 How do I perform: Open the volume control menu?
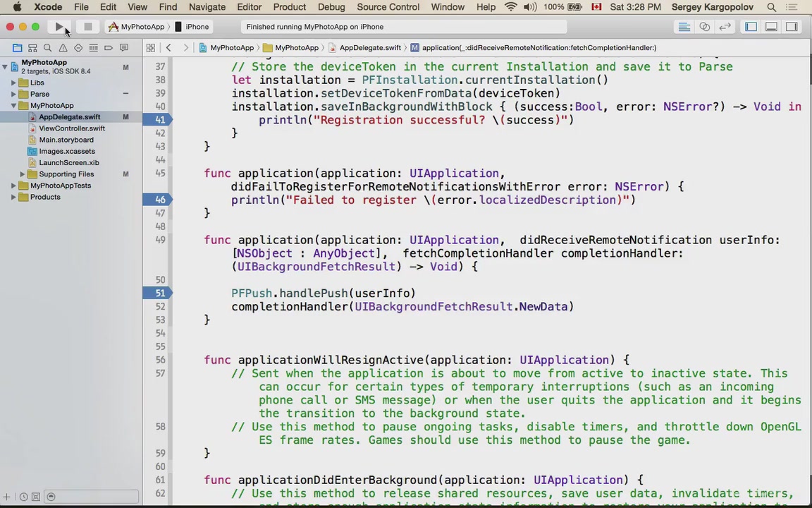click(x=530, y=7)
